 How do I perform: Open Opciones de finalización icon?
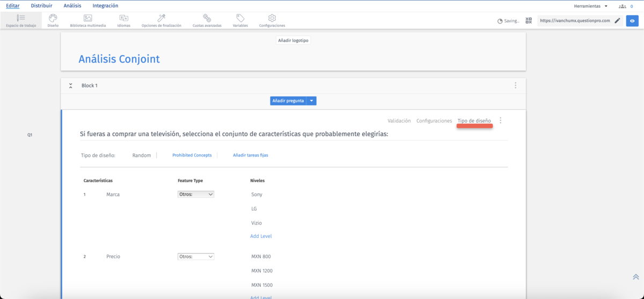coord(161,19)
